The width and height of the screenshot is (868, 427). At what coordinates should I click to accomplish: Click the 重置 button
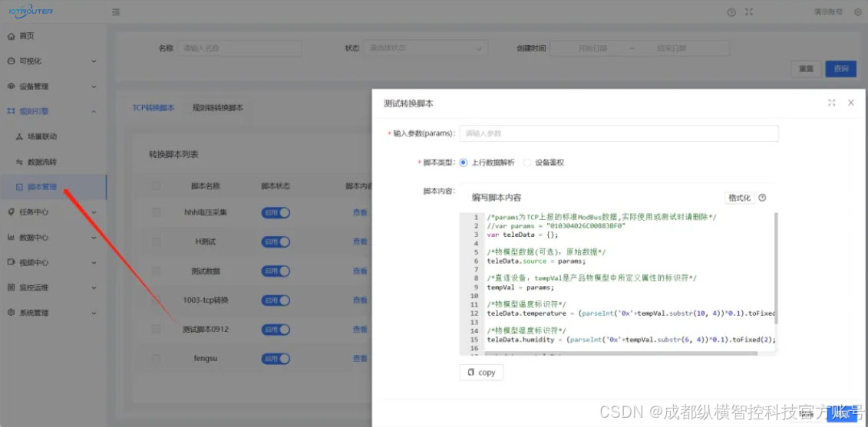pos(806,68)
